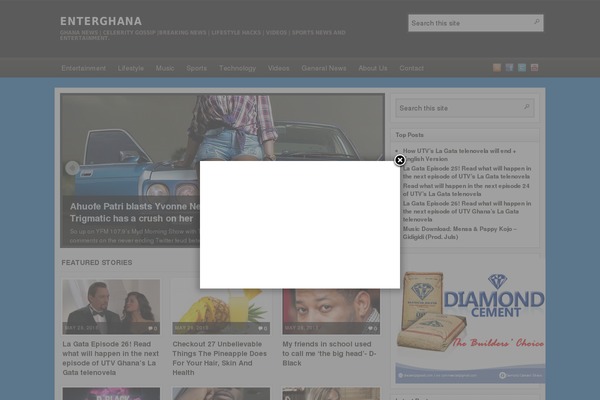This screenshot has height=400, width=600.
Task: Open the Music menu
Action: [165, 68]
